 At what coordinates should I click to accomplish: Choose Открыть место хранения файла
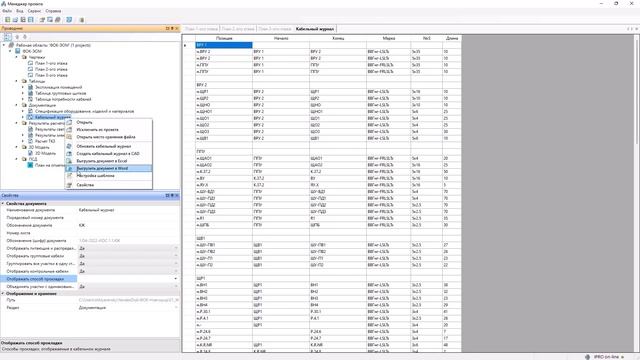click(106, 137)
